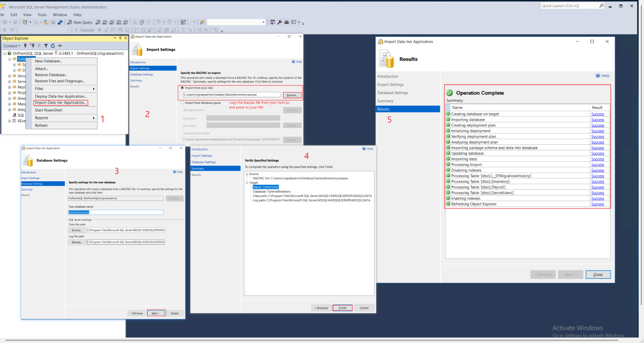Choose 'Import Data-tier Application...' from context menu
This screenshot has width=644, height=343.
click(x=60, y=103)
